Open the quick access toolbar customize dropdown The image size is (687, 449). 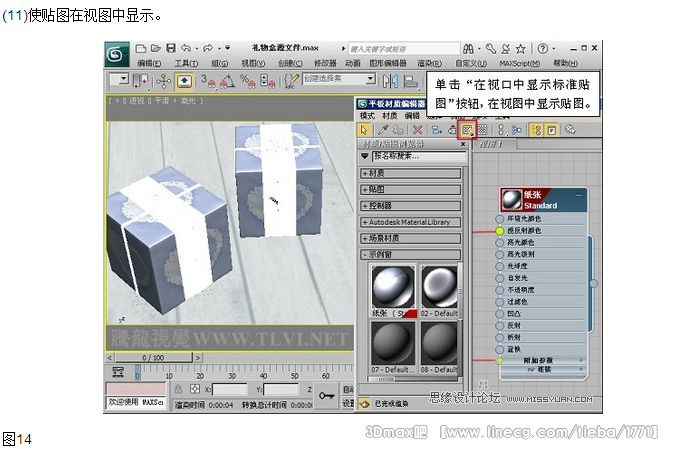tap(227, 48)
